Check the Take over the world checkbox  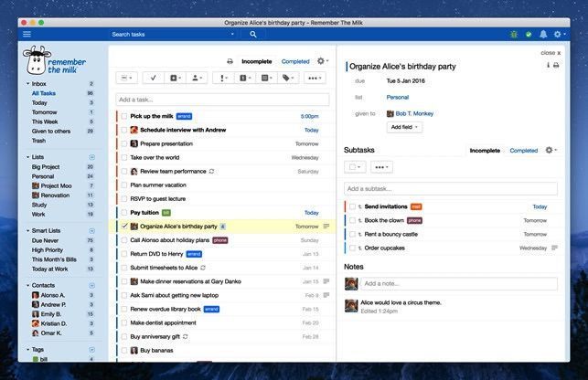pos(124,157)
